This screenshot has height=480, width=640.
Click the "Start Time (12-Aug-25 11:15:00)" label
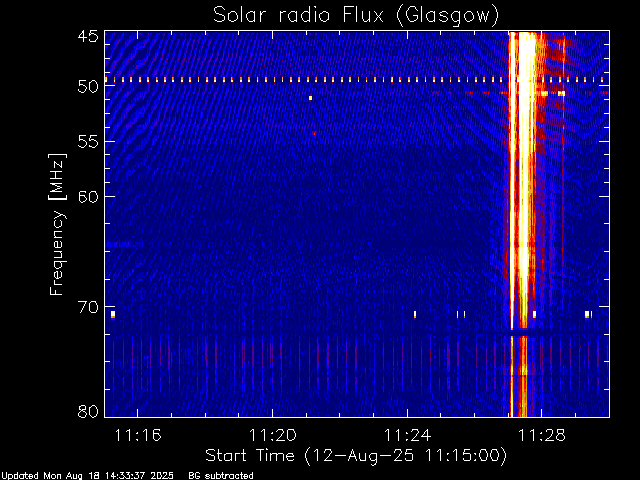356,456
